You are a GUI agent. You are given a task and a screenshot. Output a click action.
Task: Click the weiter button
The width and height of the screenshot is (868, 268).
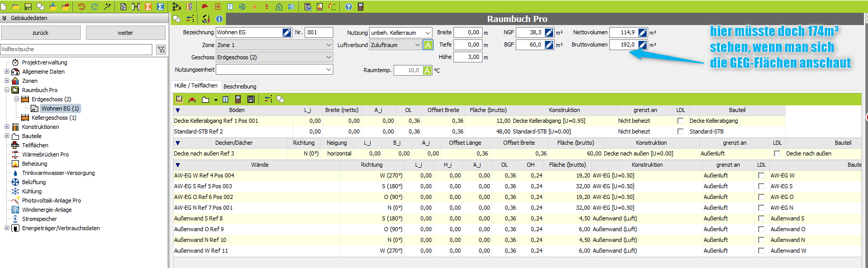pos(125,33)
